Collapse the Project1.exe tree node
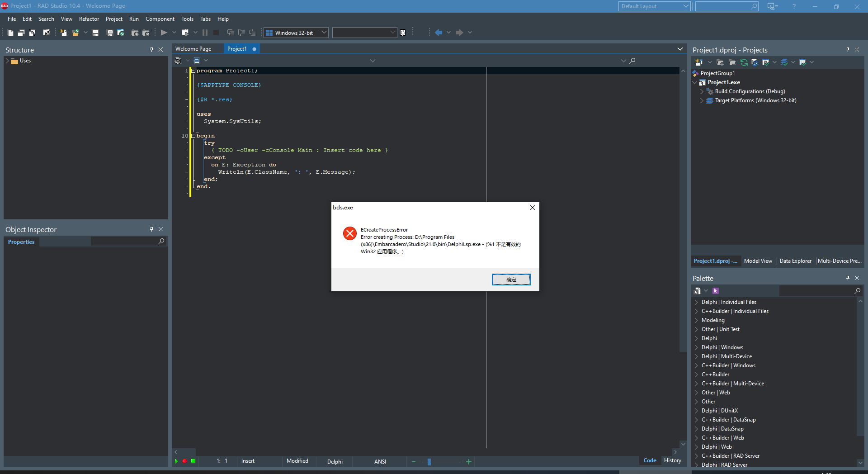The width and height of the screenshot is (868, 474). pos(694,82)
